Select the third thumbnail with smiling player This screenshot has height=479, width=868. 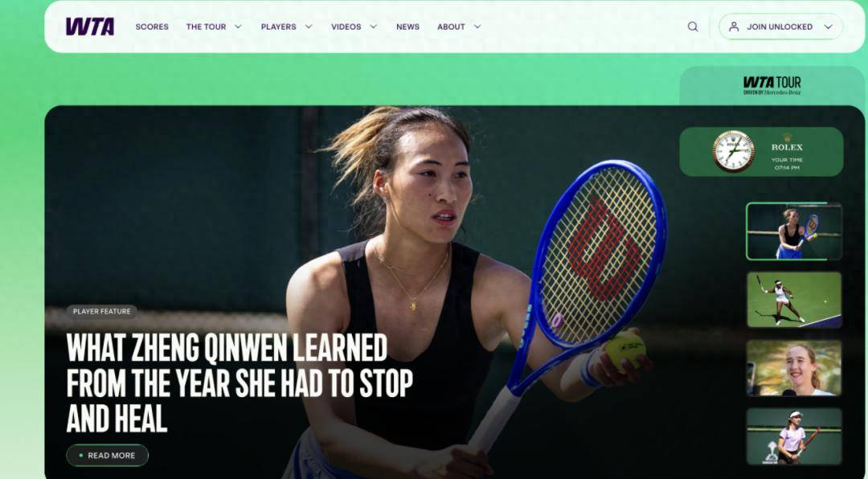pos(794,368)
